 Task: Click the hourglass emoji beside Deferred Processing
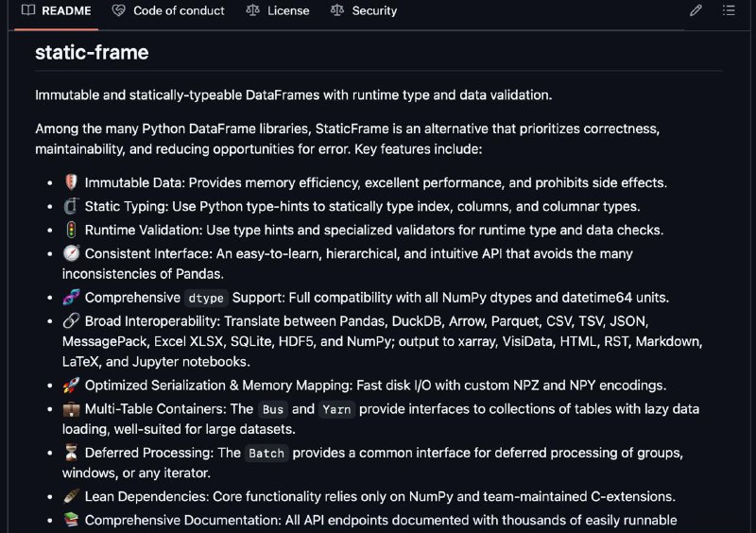71,453
